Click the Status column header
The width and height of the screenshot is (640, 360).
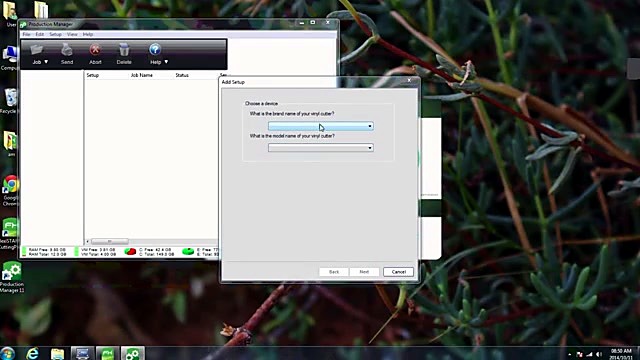[x=182, y=75]
